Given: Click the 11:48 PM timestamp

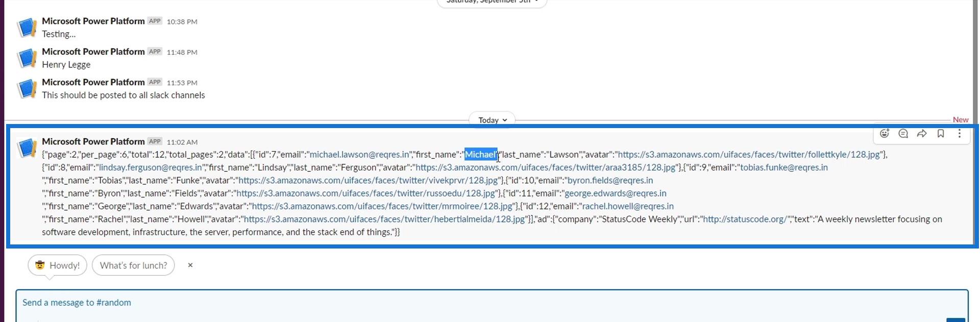Looking at the screenshot, I should [x=182, y=52].
